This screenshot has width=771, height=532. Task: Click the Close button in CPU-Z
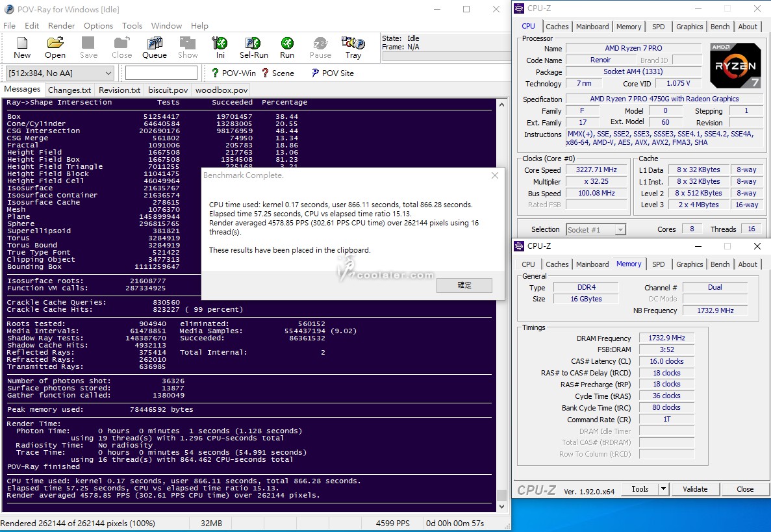coord(745,488)
